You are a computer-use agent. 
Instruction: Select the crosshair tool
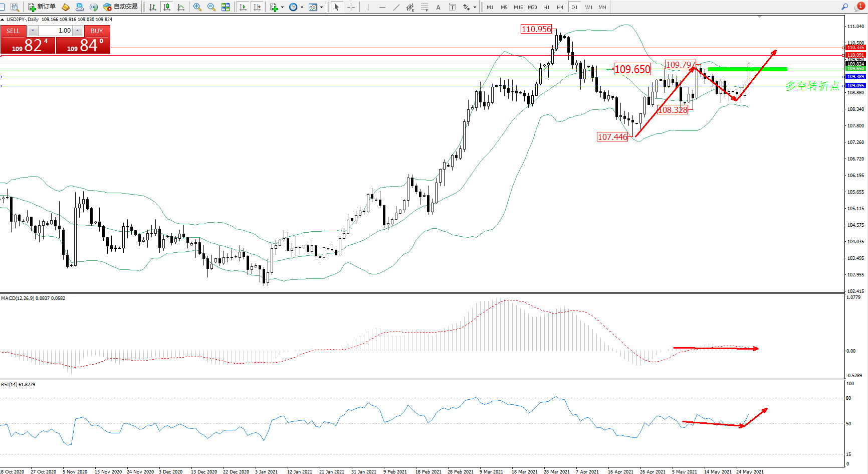click(351, 7)
